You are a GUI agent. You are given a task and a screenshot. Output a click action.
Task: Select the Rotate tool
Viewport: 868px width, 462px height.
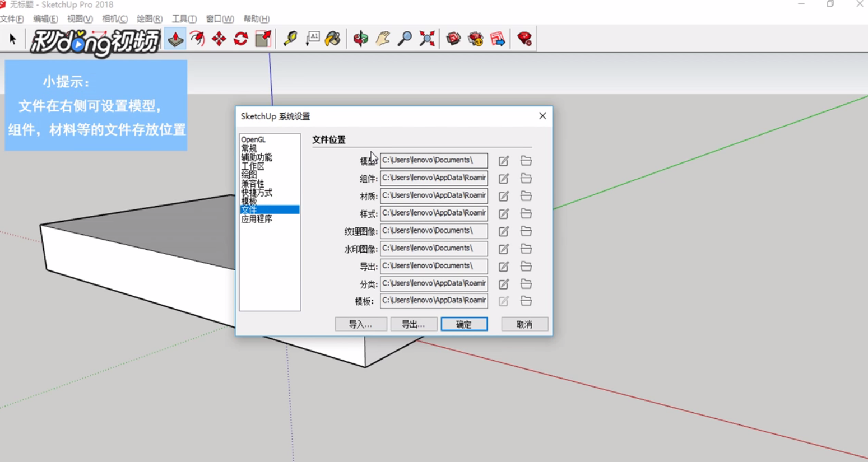click(240, 38)
